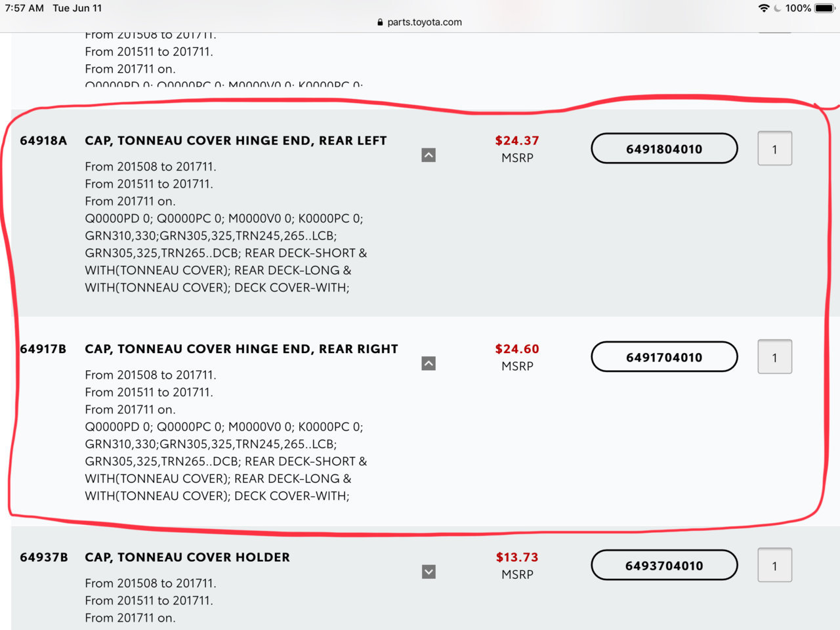Open Cap, Tonneau Cover Hinge End, Rear Right
840x630 pixels.
tap(241, 348)
